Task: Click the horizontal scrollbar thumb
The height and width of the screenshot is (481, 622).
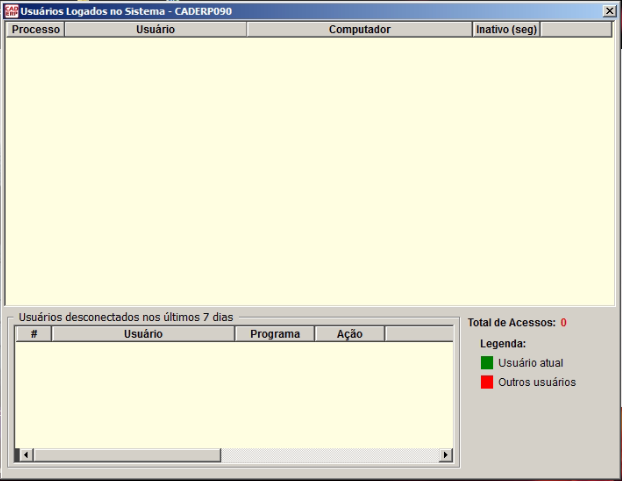Action: pos(127,455)
